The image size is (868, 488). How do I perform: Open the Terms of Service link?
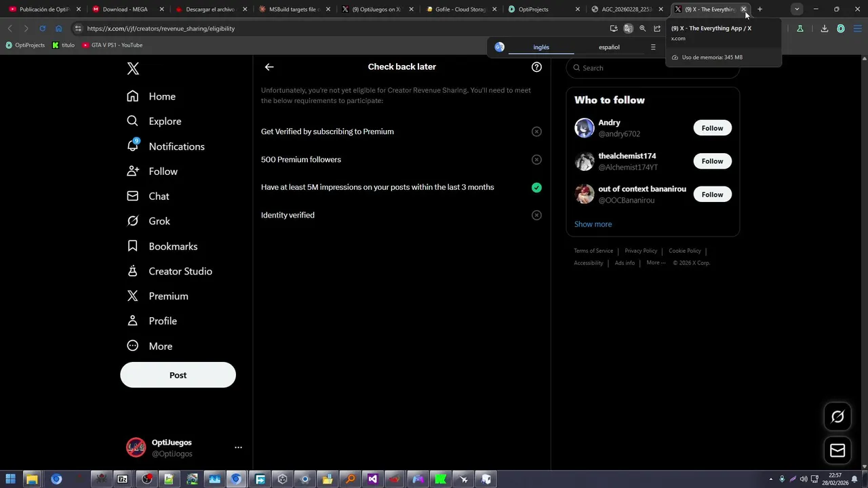[x=593, y=251]
